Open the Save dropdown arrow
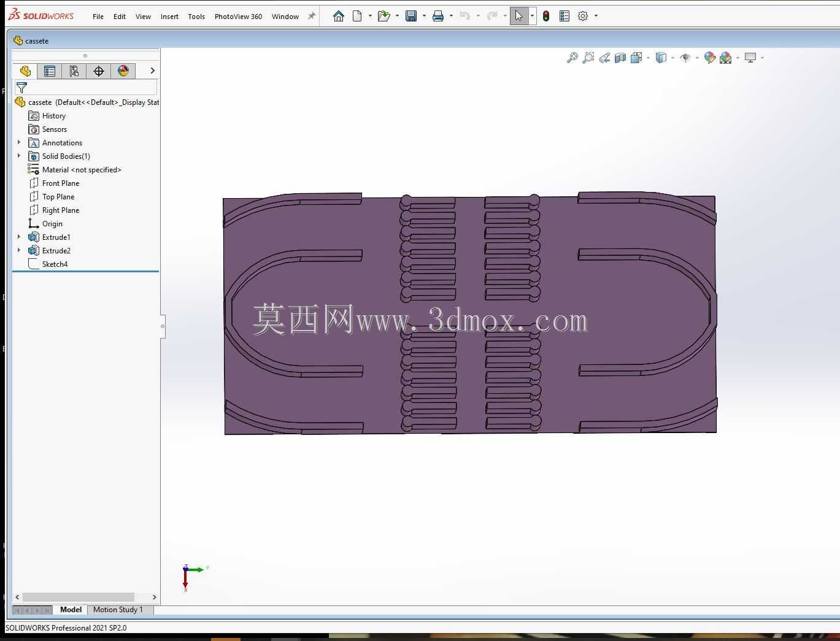Viewport: 840px width, 641px height. coord(424,16)
